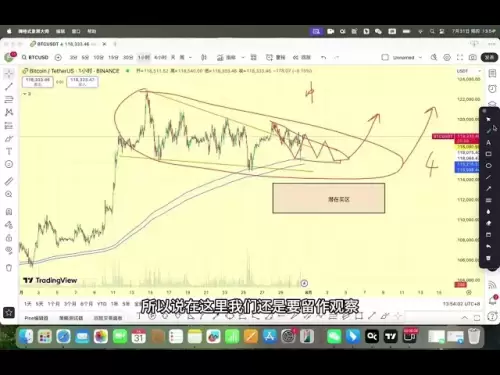Take a chart snapshot with camera icon
500x375 pixels.
[472, 57]
